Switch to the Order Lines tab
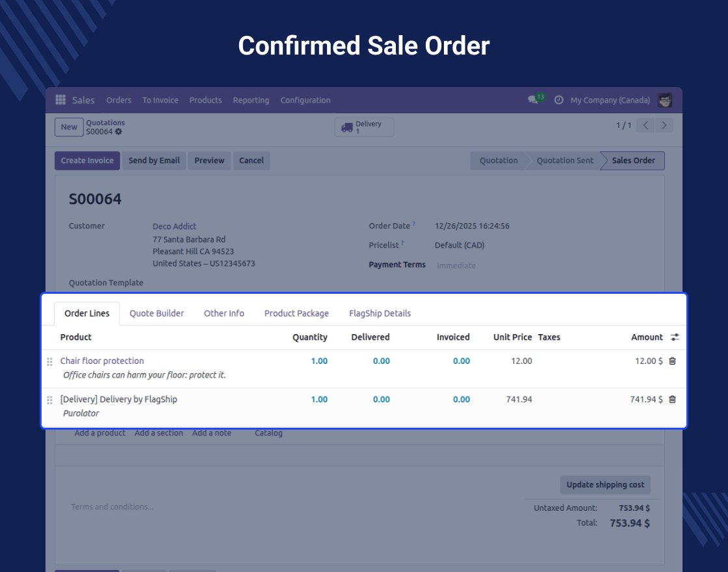Viewport: 728px width, 572px height. pos(87,313)
